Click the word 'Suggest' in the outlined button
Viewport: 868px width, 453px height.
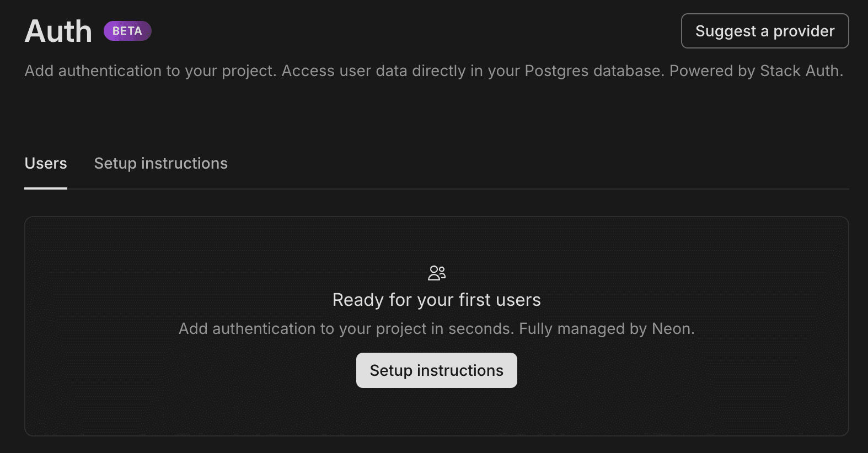pos(725,31)
